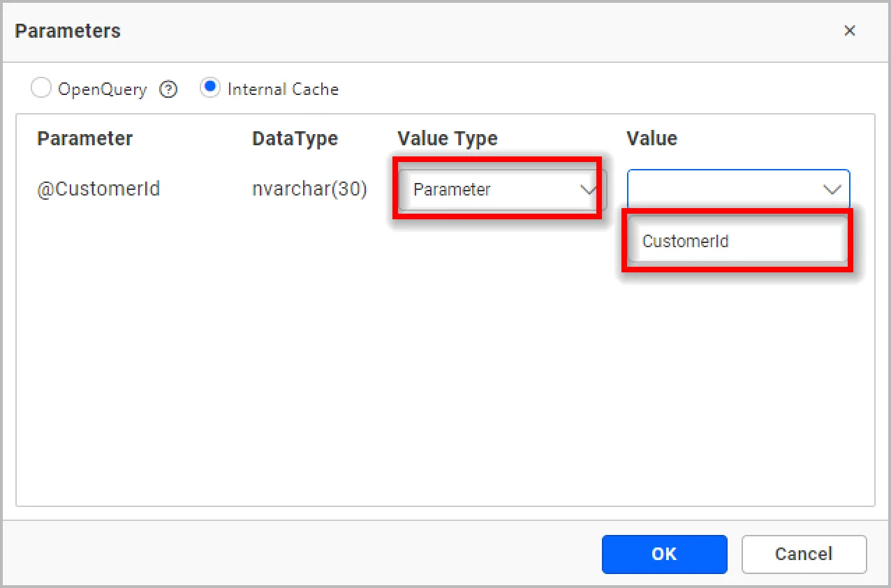Click the help icon next to OpenQuery

click(168, 89)
